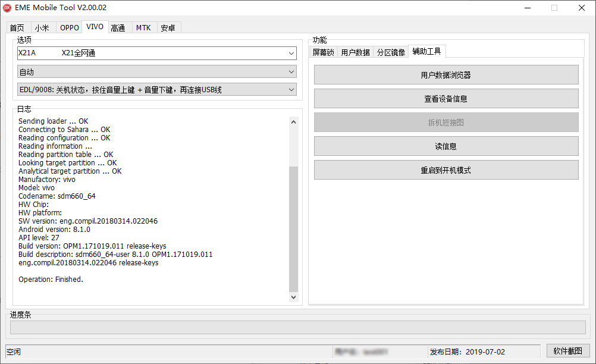Switch to the 小米 tab

[x=42, y=28]
